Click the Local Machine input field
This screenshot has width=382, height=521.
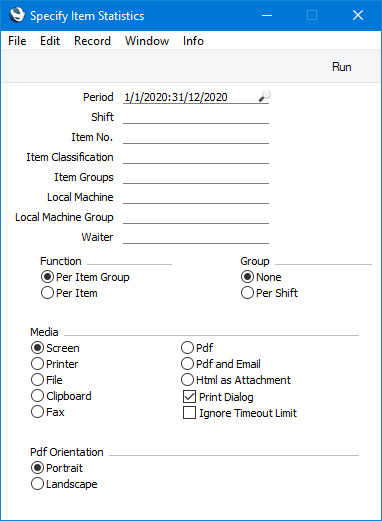click(196, 197)
